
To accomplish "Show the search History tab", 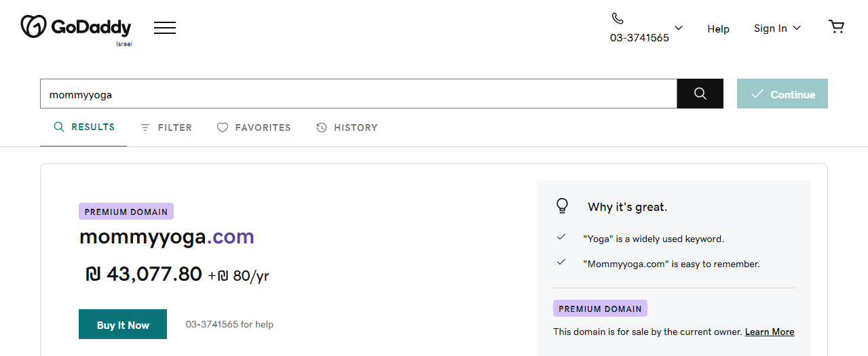I will click(347, 127).
